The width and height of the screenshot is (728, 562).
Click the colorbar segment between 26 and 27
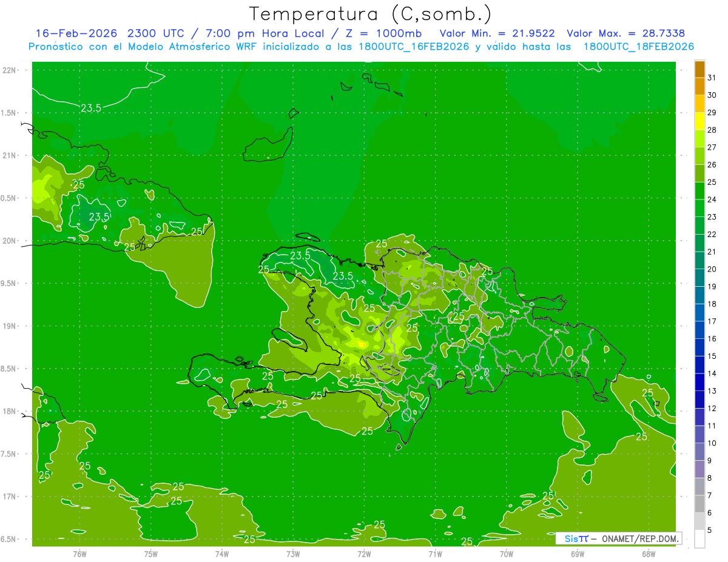tap(699, 156)
